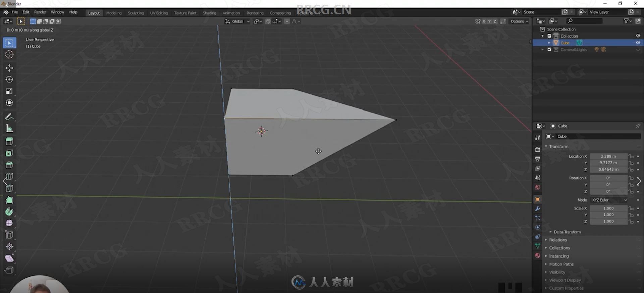Select the Spin tool

pyautogui.click(x=9, y=212)
